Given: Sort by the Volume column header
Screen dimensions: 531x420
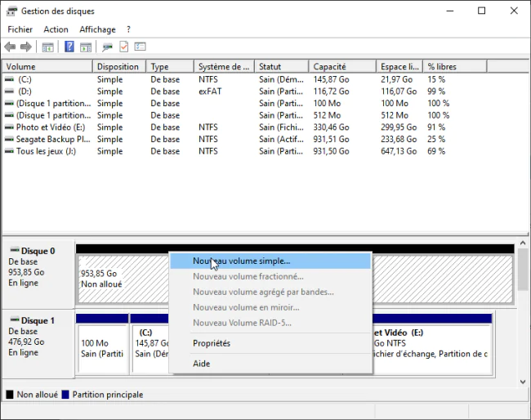Looking at the screenshot, I should 47,66.
